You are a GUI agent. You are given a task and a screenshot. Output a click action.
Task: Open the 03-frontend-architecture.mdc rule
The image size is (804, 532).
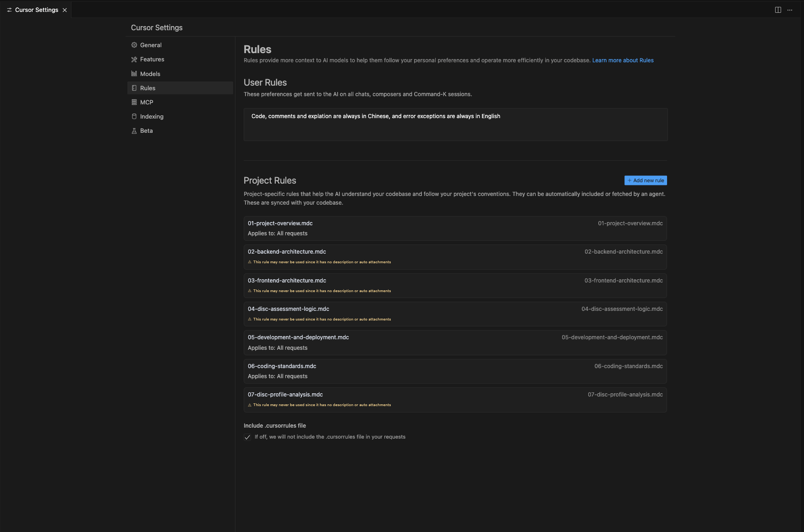point(455,286)
